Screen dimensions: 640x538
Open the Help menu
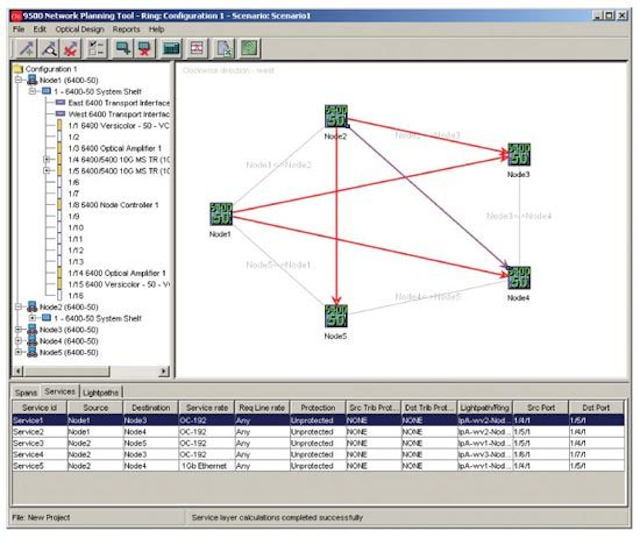tap(156, 29)
